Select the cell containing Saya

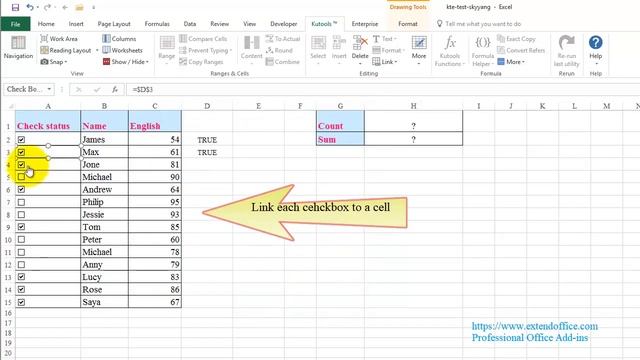point(104,302)
